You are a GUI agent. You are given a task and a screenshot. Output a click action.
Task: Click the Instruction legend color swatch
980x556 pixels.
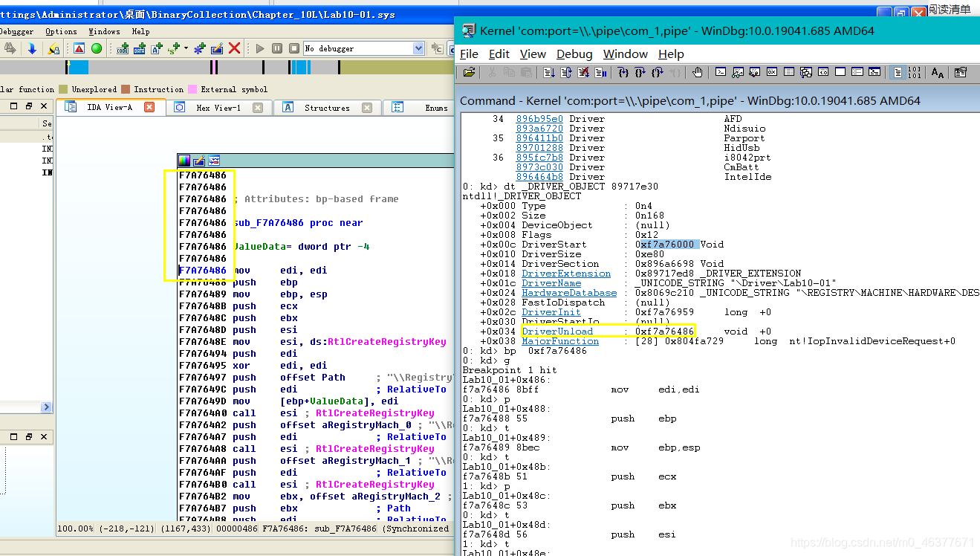[126, 89]
